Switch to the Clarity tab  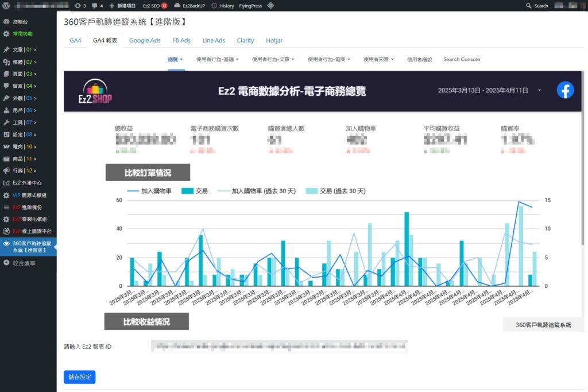point(245,40)
